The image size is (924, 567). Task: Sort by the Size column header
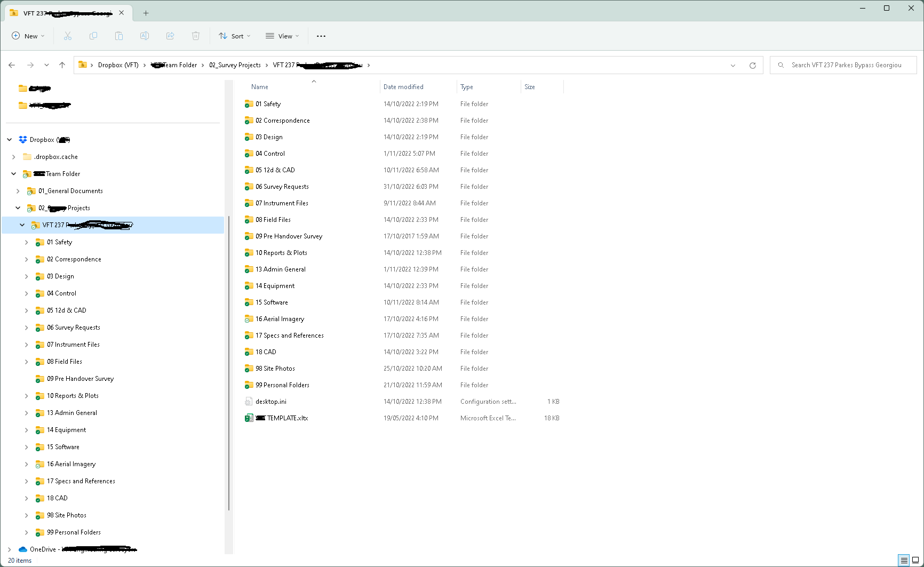tap(542, 87)
